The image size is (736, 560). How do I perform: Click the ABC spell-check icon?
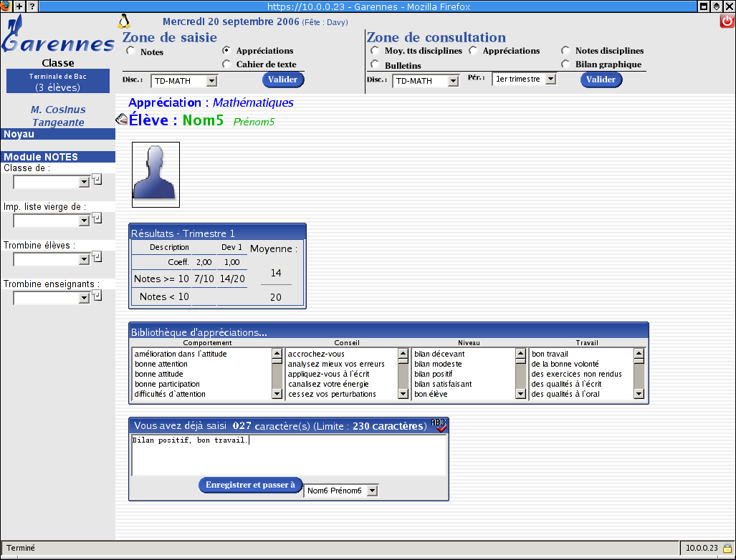coord(439,425)
